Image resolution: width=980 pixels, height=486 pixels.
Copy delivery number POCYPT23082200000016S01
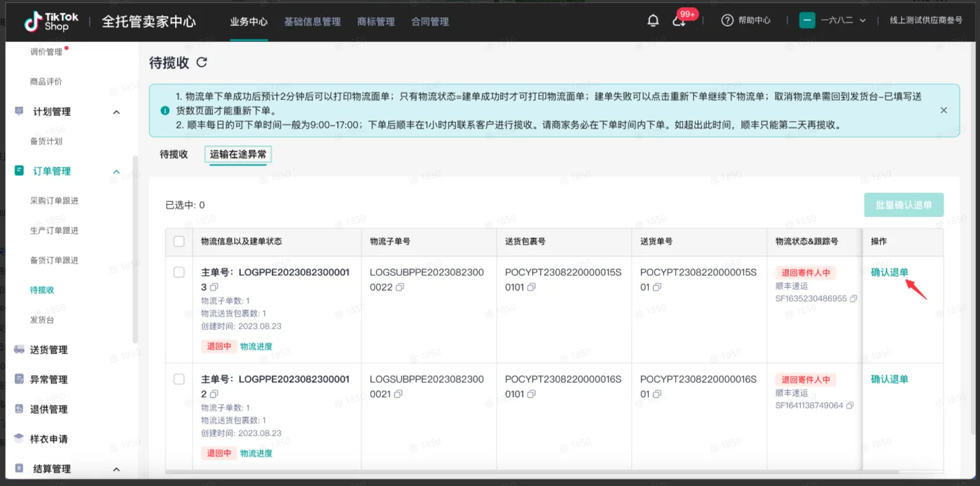[657, 394]
